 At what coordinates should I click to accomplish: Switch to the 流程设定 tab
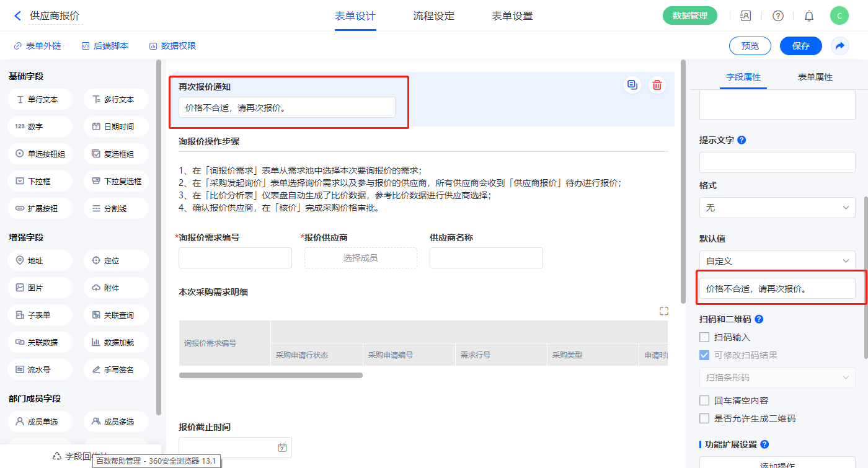coord(434,16)
